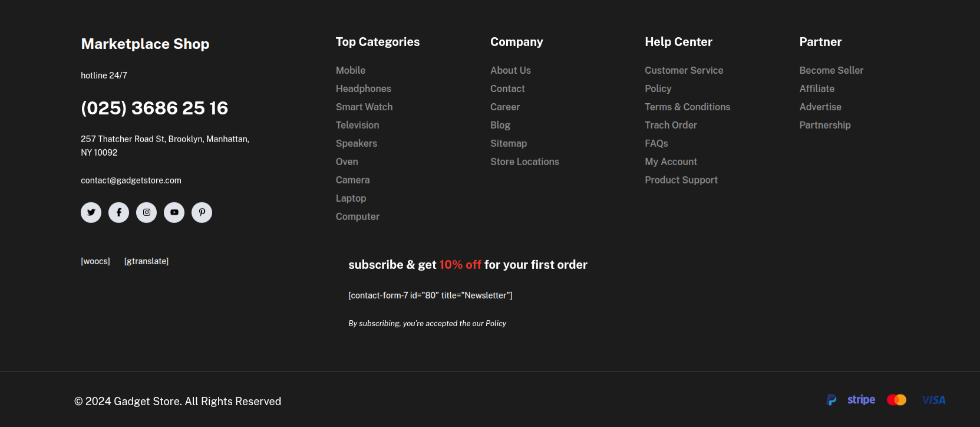Open the Headphones category link
This screenshot has width=980, height=427.
pos(363,88)
